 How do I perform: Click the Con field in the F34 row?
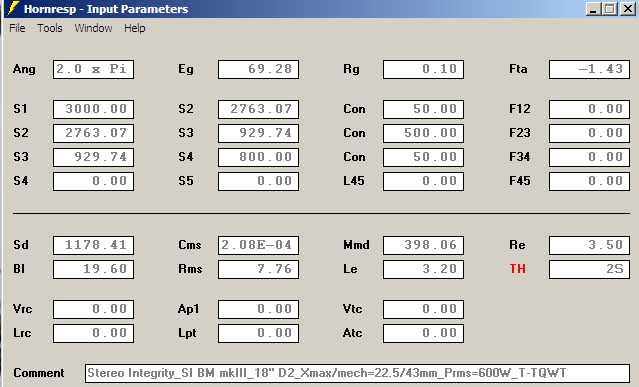point(423,157)
